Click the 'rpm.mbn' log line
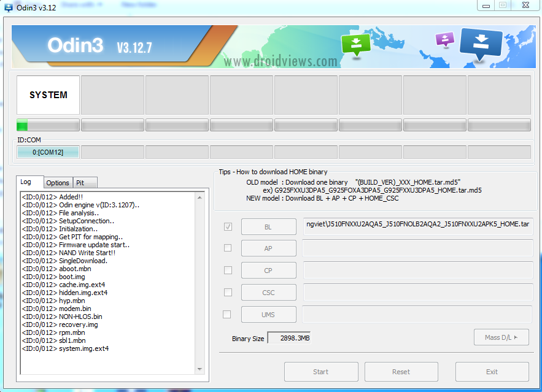 tap(53, 332)
